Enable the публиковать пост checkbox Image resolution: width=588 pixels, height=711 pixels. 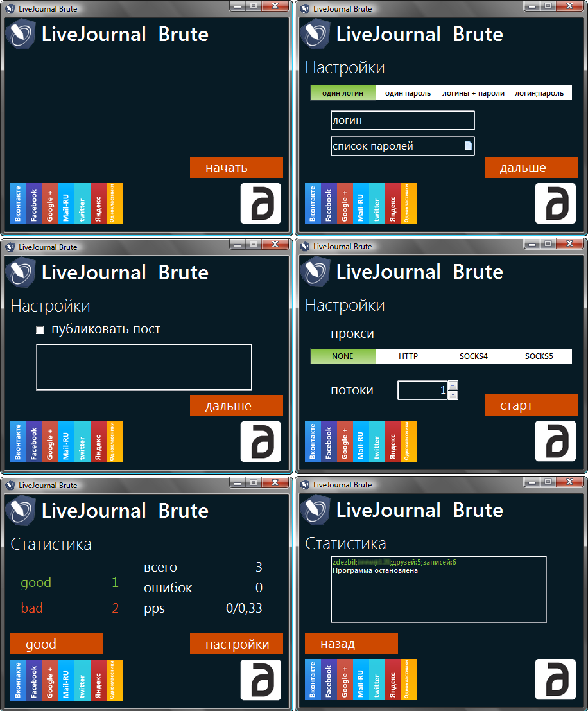click(x=40, y=329)
